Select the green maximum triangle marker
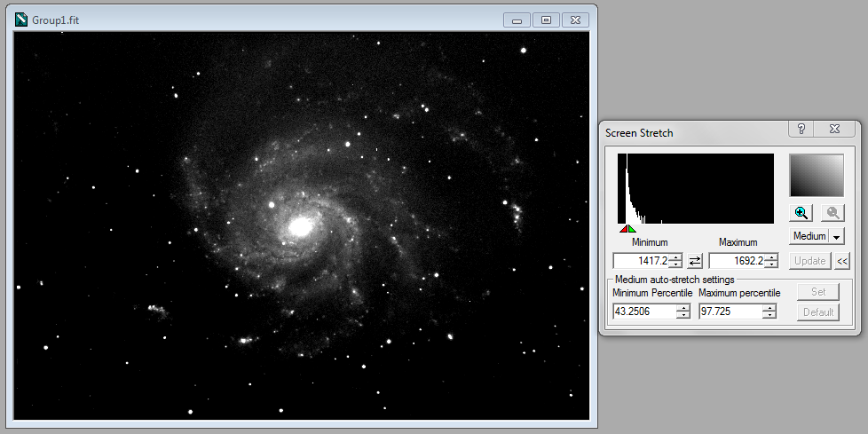868x434 pixels. pos(632,229)
